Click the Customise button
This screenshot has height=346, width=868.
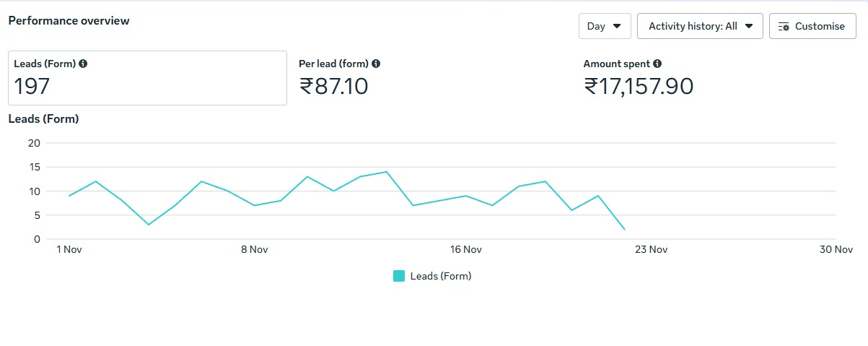tap(812, 26)
